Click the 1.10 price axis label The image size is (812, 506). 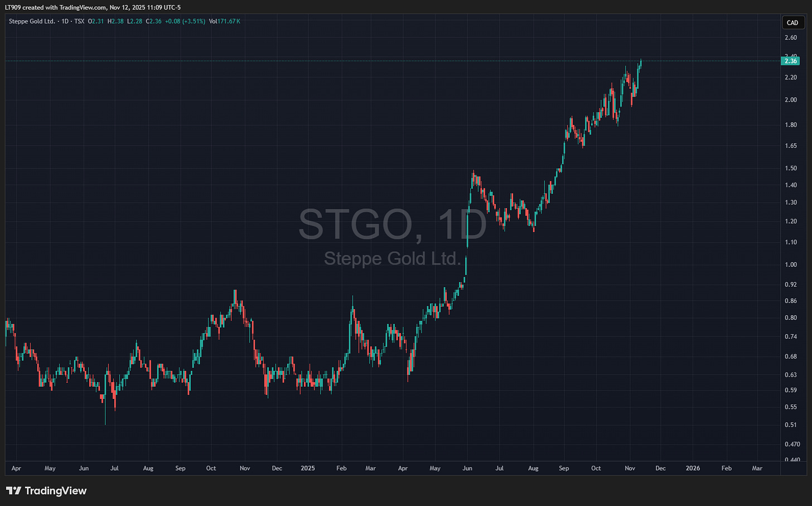point(791,242)
